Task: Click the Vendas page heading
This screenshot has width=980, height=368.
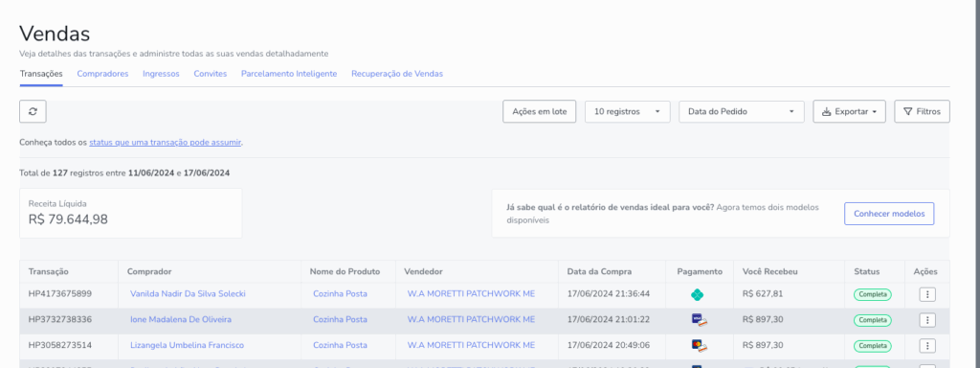Action: pos(55,34)
